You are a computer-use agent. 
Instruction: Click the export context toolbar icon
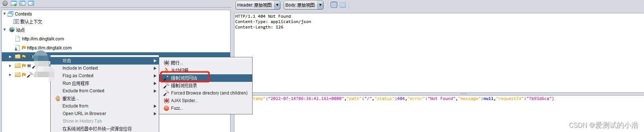31,4
